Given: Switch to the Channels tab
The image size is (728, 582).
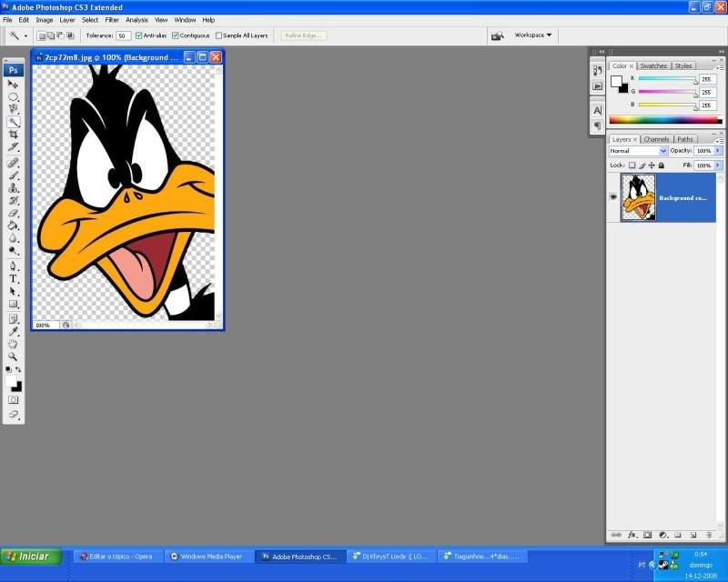Looking at the screenshot, I should 656,139.
